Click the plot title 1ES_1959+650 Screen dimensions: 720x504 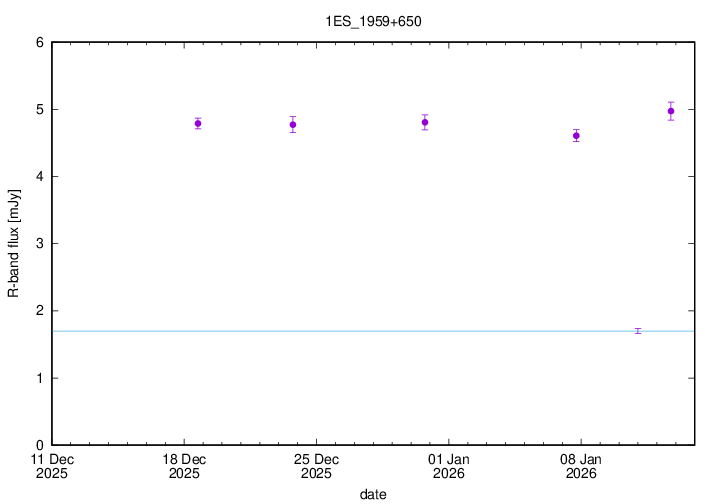point(373,21)
